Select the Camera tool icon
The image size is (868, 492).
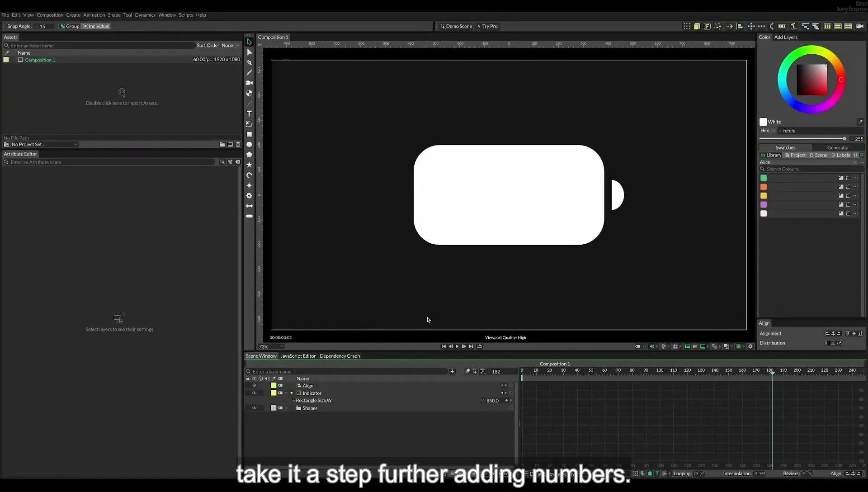coord(249,83)
